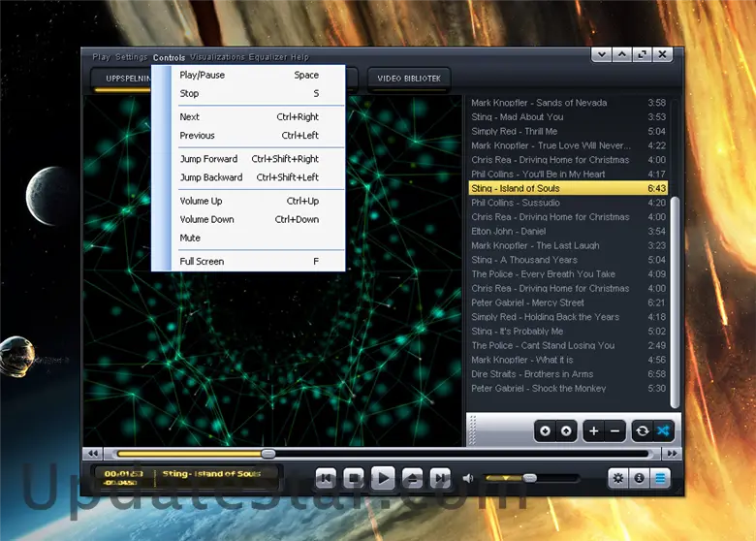Select 'Peter Gabriel - Shock the Monkey' track
Screen dimensions: 756x541
click(568, 388)
